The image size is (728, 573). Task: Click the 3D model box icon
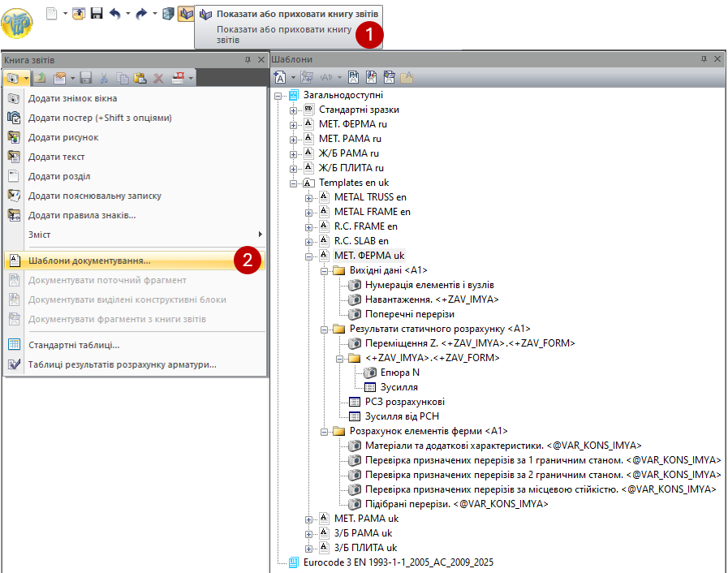pos(167,14)
